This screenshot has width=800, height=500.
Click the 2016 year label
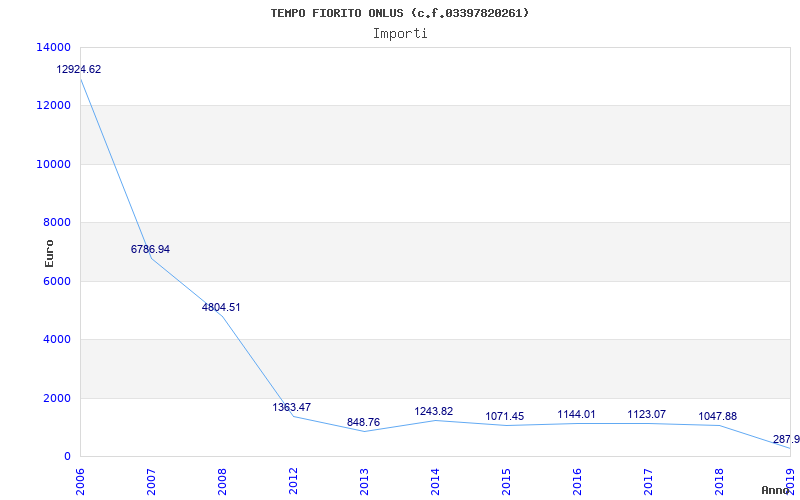(x=577, y=481)
